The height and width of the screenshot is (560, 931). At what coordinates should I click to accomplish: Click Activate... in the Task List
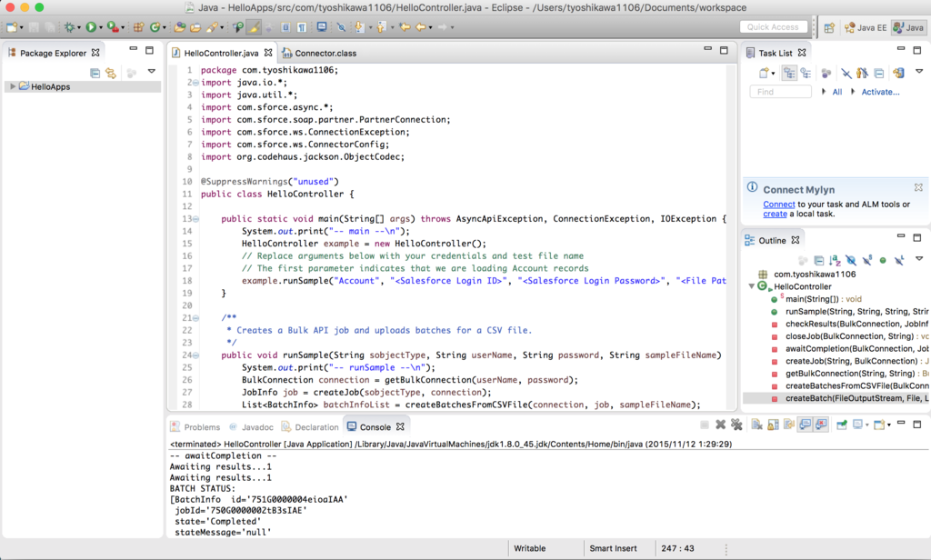[x=881, y=91]
